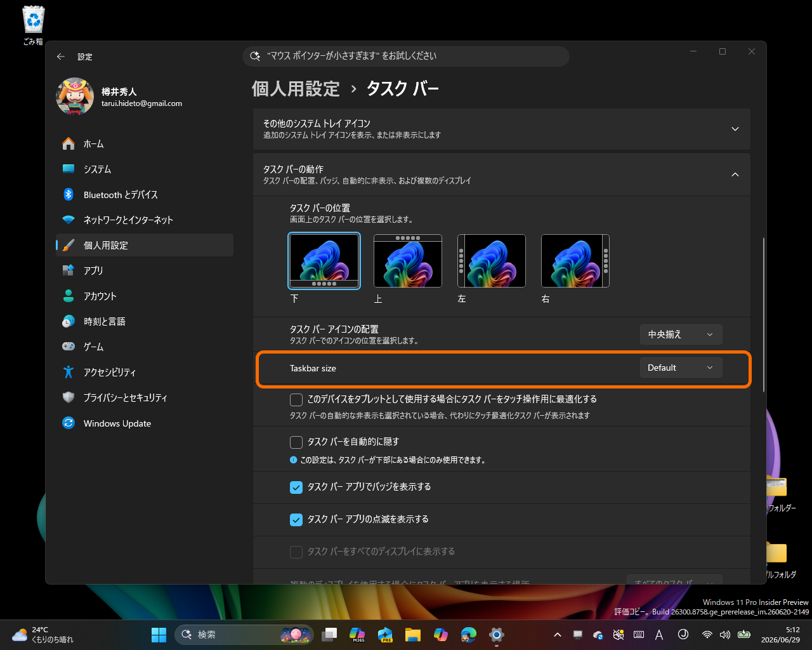Open ゲーム settings category
The height and width of the screenshot is (650, 812).
145,347
